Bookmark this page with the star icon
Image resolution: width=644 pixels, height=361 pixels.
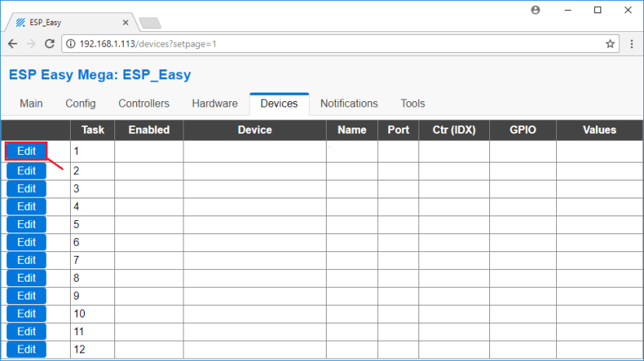pyautogui.click(x=611, y=44)
